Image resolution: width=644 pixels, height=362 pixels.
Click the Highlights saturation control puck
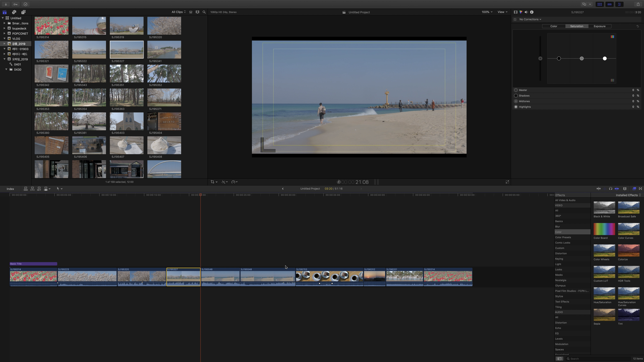[x=605, y=58]
